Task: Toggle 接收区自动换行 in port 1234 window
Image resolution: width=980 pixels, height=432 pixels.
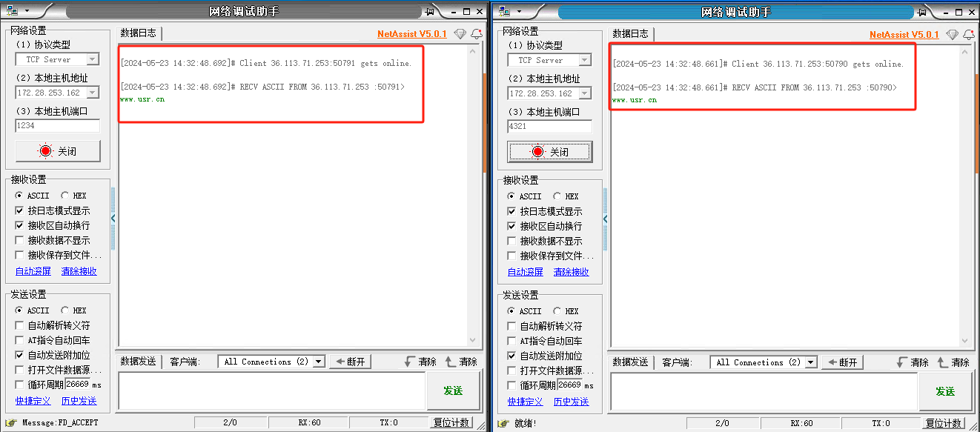Action: 20,225
